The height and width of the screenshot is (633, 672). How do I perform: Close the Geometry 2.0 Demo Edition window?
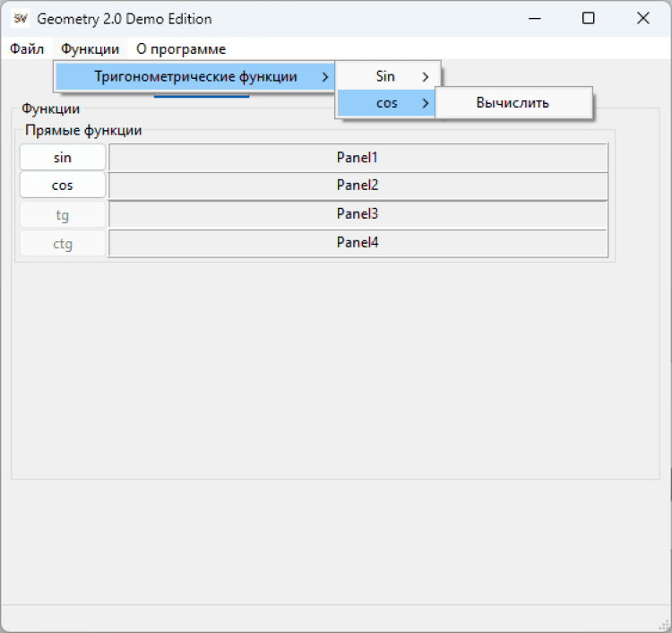[x=642, y=18]
